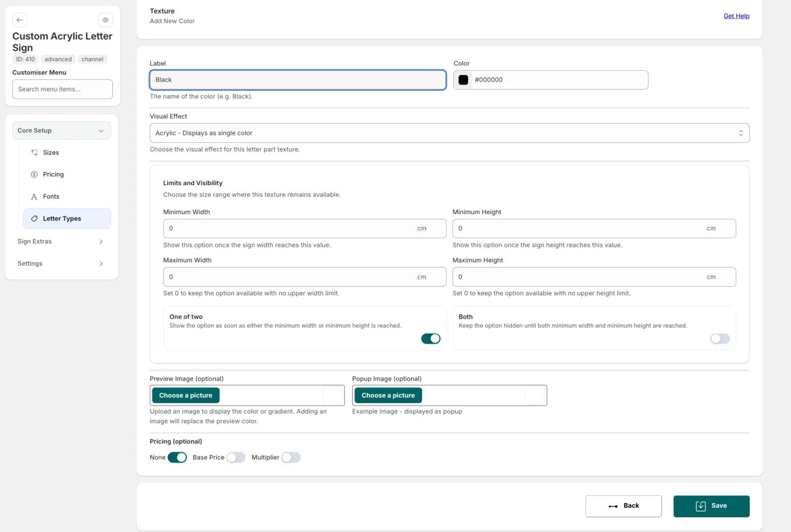
Task: Choose a picture for Preview Image
Action: 185,395
